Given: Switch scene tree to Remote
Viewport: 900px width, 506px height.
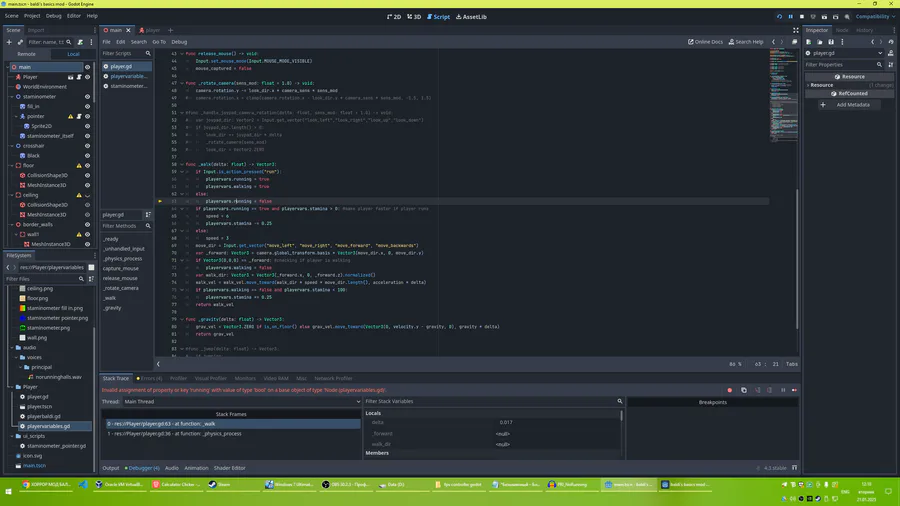Looking at the screenshot, I should tap(26, 54).
